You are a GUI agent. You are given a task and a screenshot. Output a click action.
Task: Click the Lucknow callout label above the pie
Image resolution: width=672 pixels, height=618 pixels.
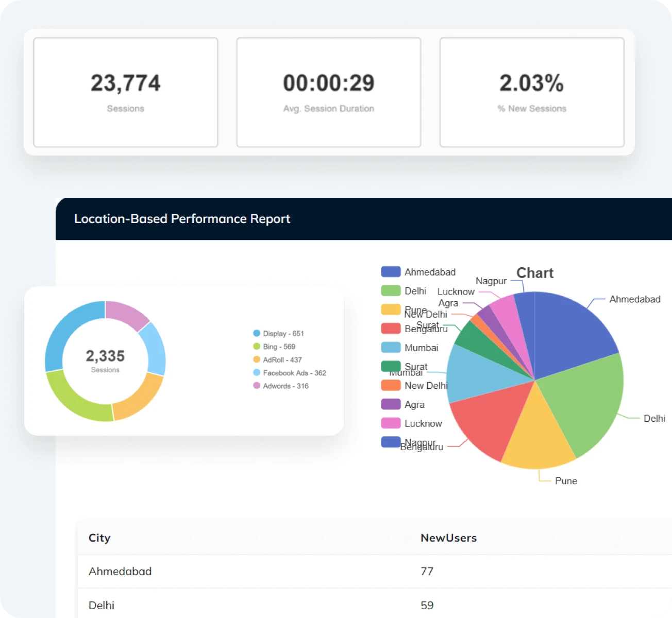tap(456, 291)
